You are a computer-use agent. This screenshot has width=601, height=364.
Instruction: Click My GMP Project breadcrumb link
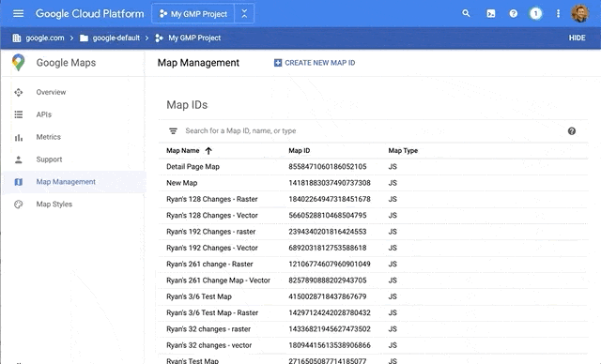click(x=194, y=38)
